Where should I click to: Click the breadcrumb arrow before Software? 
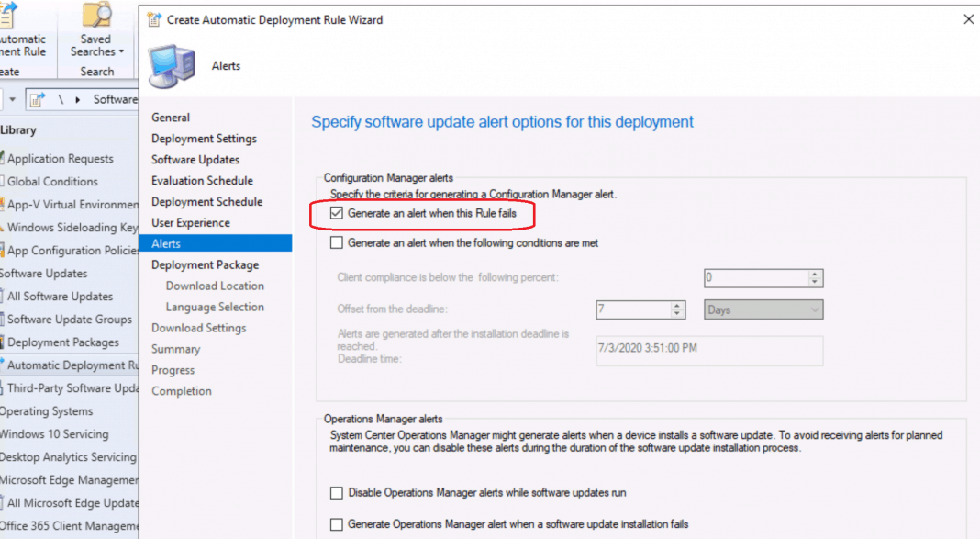pos(77,99)
